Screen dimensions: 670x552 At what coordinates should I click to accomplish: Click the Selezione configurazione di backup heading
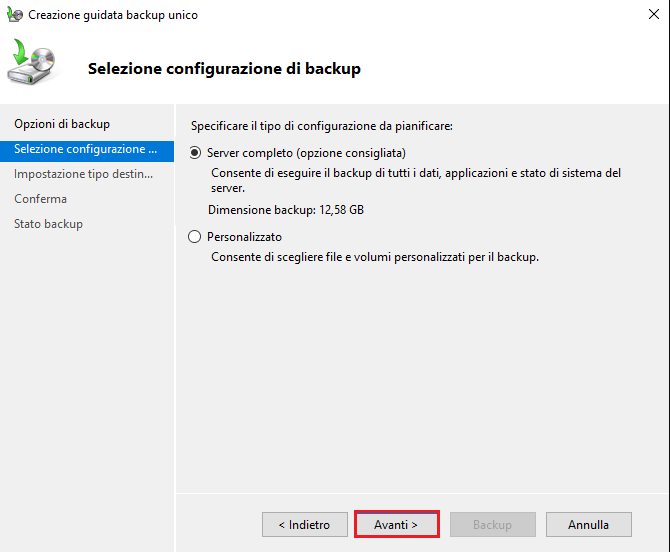[x=224, y=69]
